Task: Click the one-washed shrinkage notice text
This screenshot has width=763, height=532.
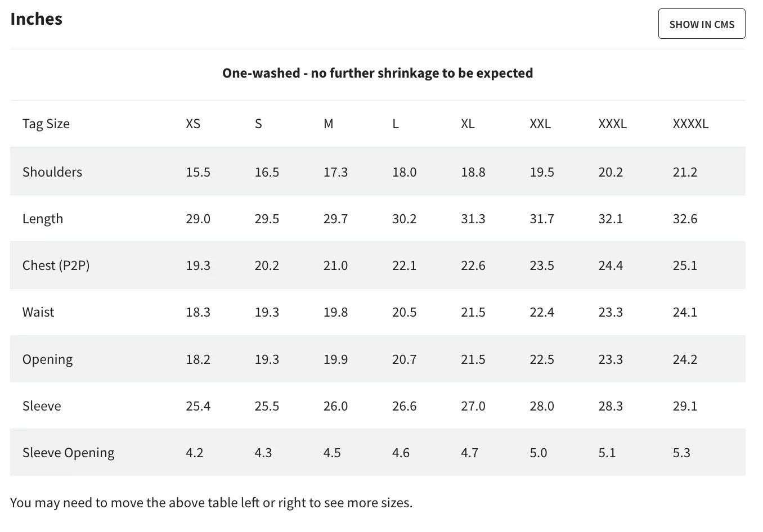Action: pyautogui.click(x=378, y=73)
